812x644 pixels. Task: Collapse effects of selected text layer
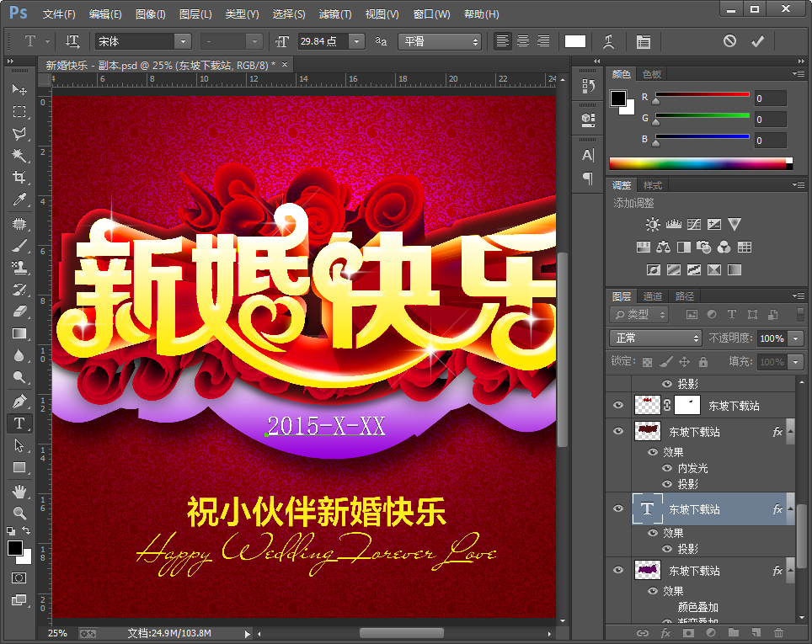click(790, 508)
